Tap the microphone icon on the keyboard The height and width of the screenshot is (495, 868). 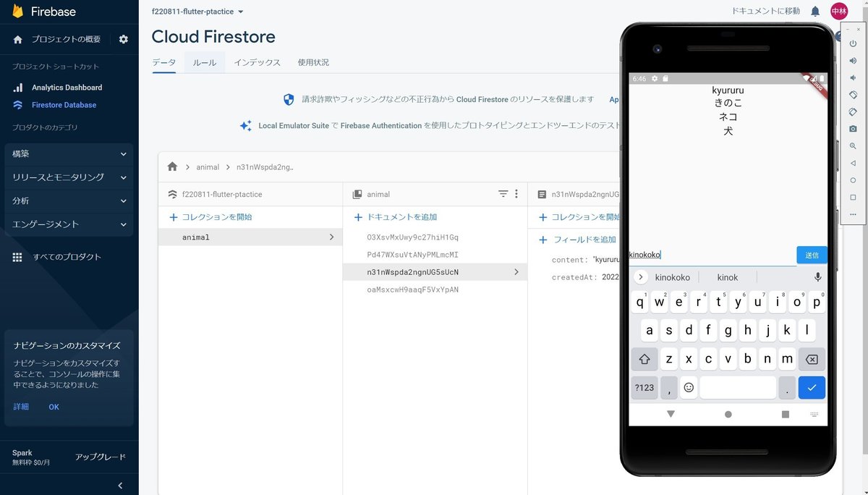[818, 277]
